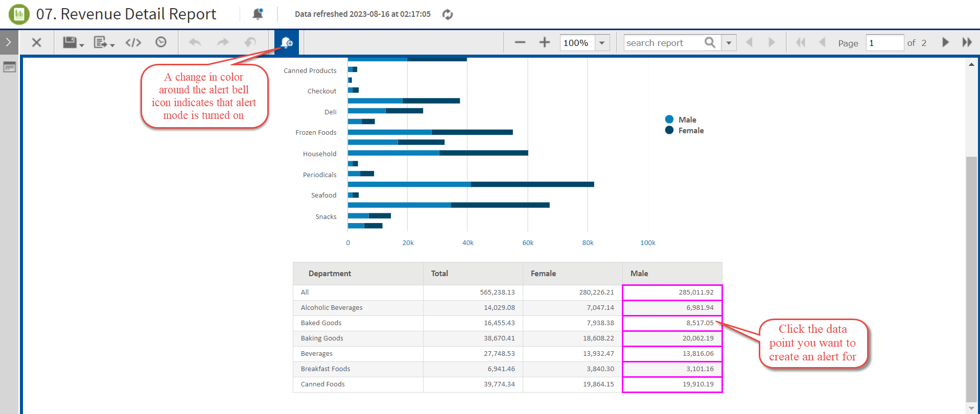Redo the last action

pos(223,42)
